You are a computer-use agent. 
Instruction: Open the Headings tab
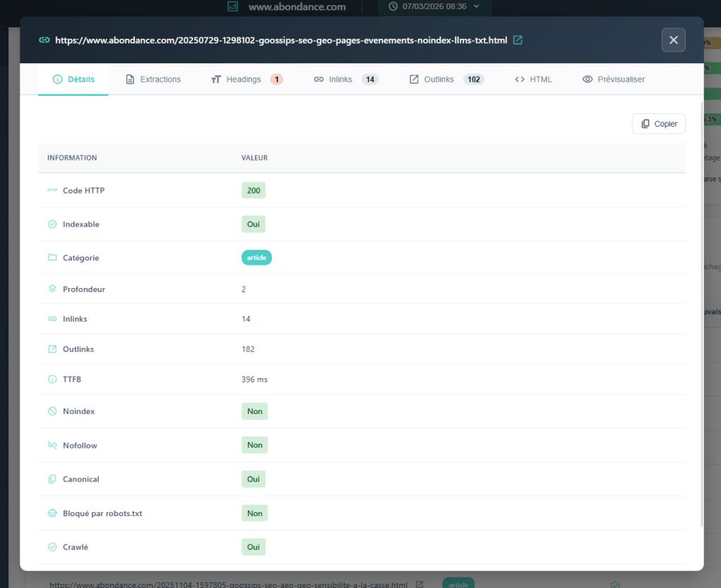(246, 80)
